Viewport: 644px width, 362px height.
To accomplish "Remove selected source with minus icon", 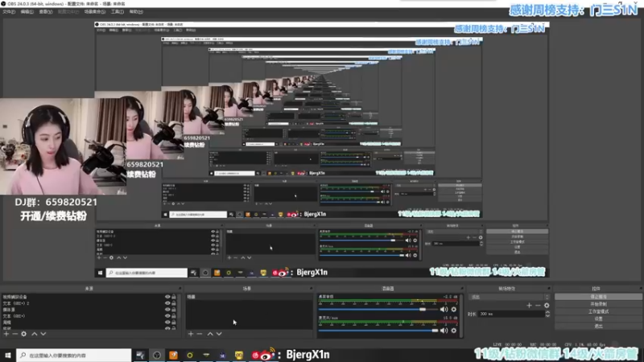I will [15, 334].
